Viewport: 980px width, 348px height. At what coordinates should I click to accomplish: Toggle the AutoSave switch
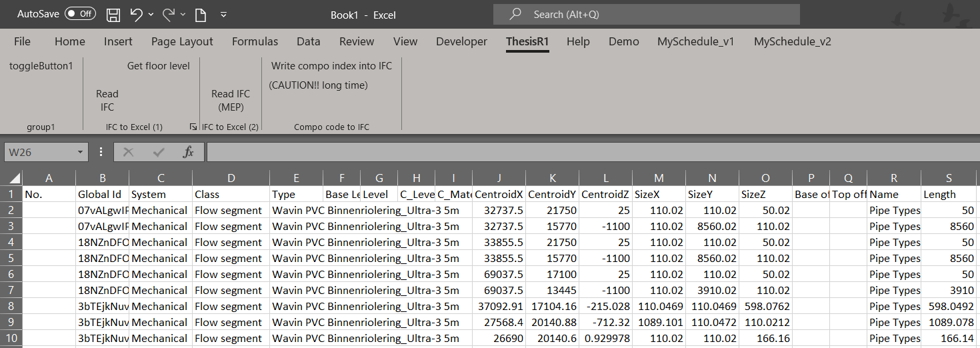point(80,13)
